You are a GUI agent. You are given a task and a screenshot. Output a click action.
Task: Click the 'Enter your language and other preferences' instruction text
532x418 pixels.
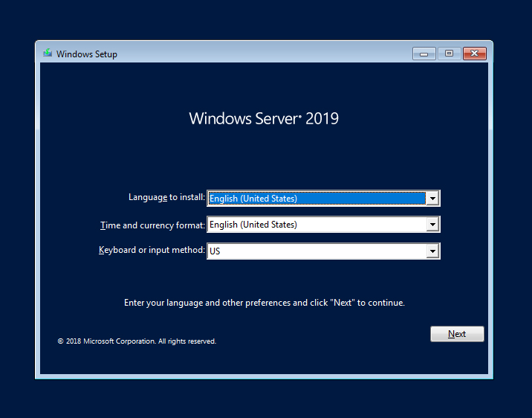(x=265, y=303)
